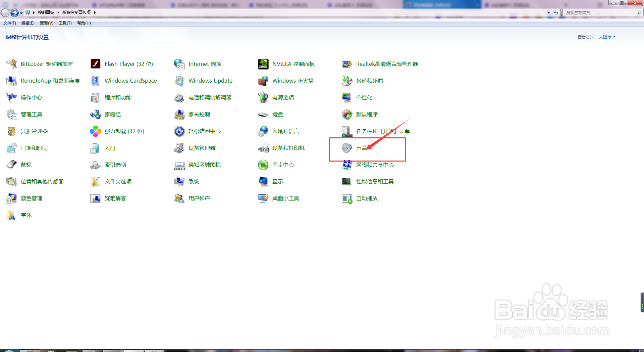The width and height of the screenshot is (644, 352).
Task: Open the 显示 monitor icon
Action: 263,181
